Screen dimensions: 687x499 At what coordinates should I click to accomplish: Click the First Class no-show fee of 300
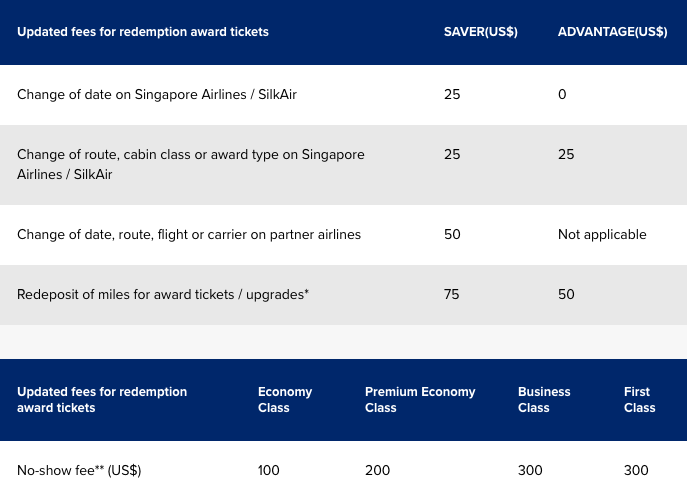coord(636,471)
